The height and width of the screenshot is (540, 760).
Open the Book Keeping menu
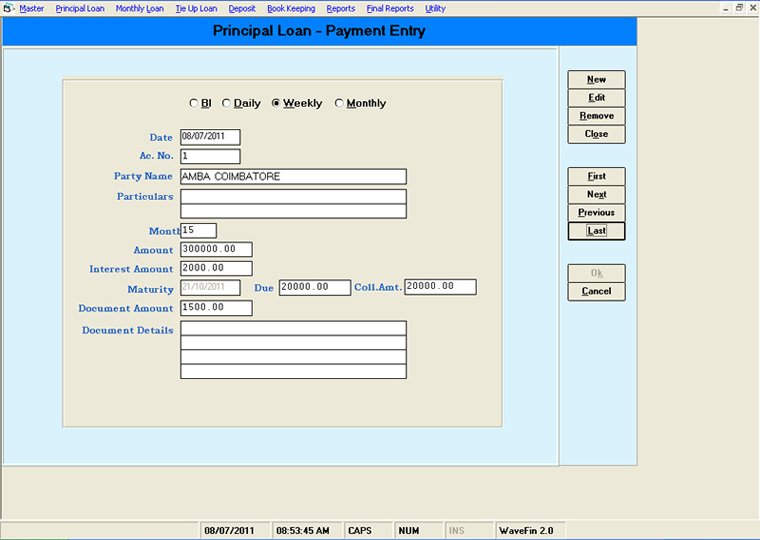click(291, 8)
